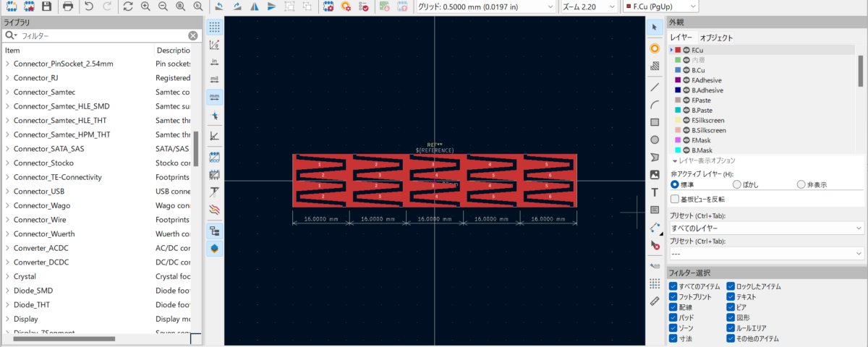Uncheck the フットプリント filter checkbox
The width and height of the screenshot is (868, 347).
(x=674, y=297)
